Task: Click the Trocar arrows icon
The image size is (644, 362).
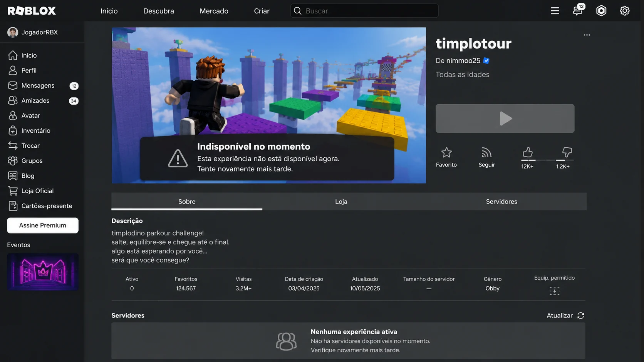Action: click(13, 145)
